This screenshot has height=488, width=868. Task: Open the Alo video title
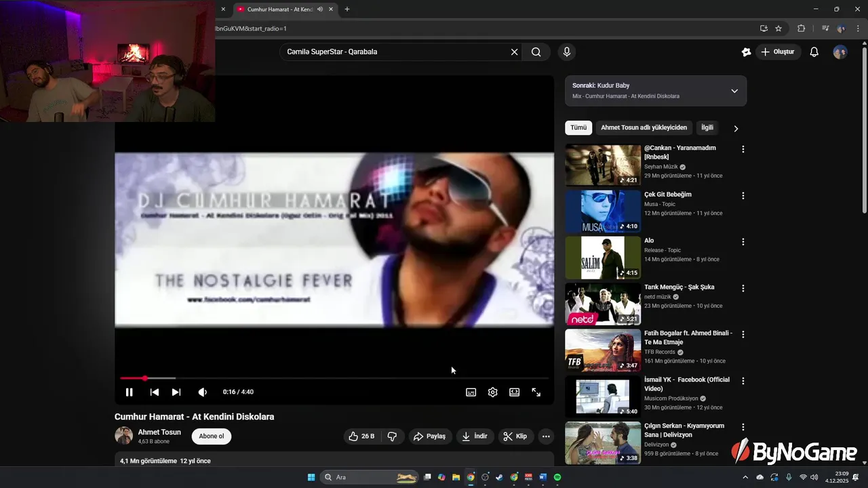[x=649, y=241]
